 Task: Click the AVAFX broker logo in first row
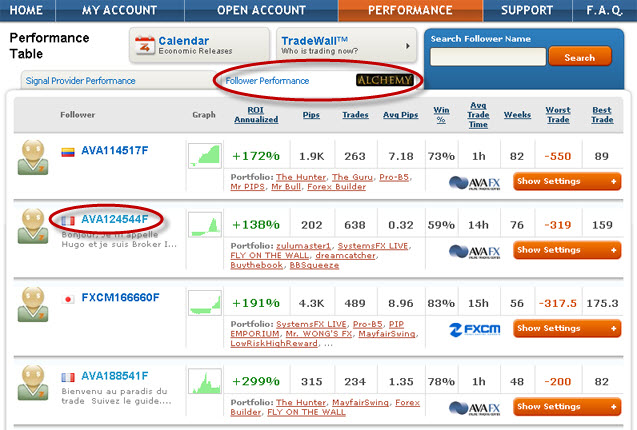coord(473,181)
